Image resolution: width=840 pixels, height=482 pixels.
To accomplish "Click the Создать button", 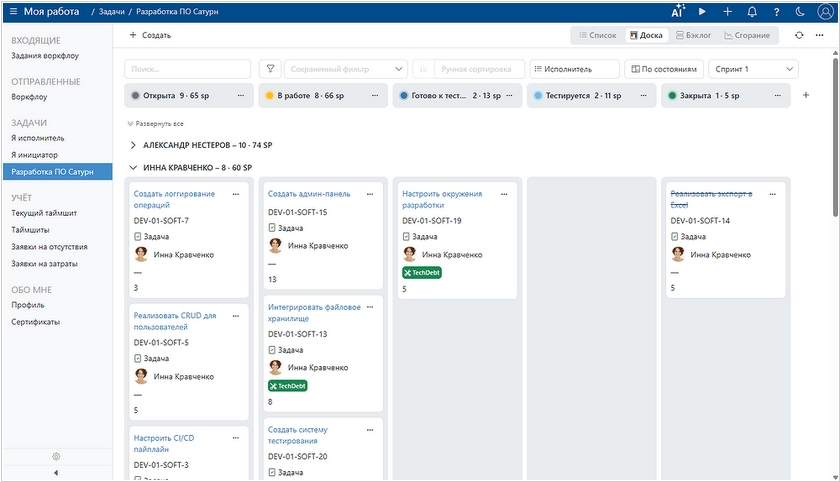I will coord(150,35).
